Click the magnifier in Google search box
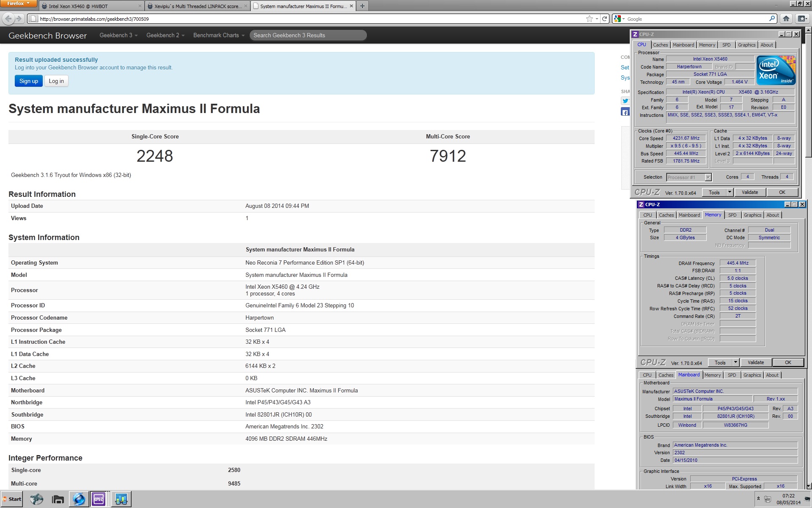Screen dimensions: 812x508 click(772, 19)
